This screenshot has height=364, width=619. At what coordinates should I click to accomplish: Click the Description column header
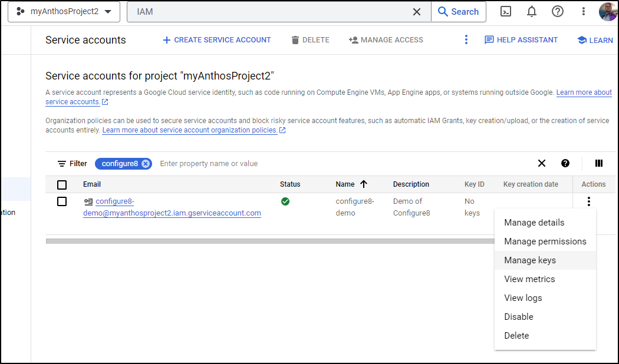tap(411, 184)
